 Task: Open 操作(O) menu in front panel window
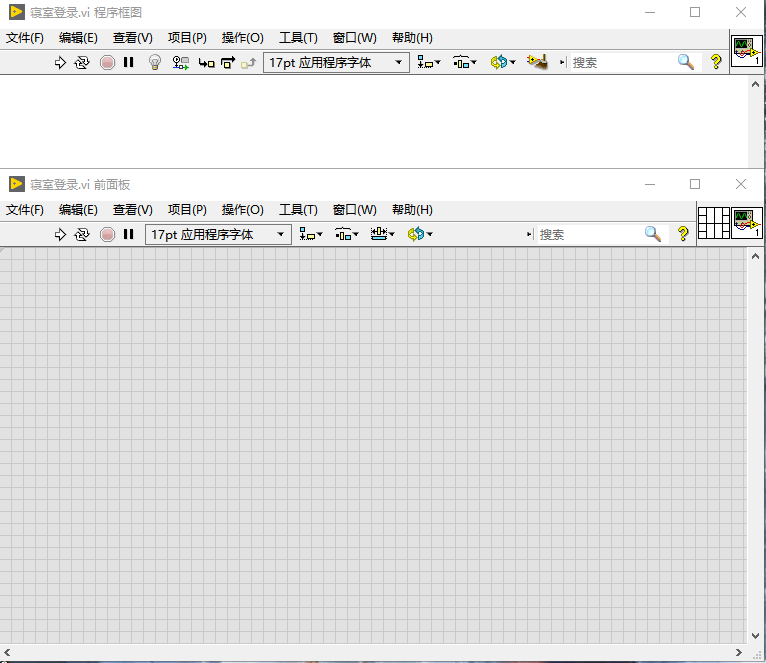point(242,210)
